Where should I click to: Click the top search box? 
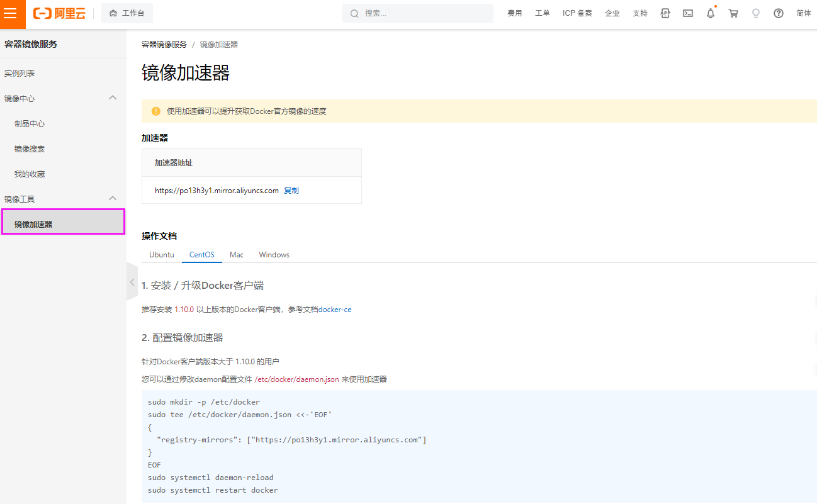click(x=418, y=13)
